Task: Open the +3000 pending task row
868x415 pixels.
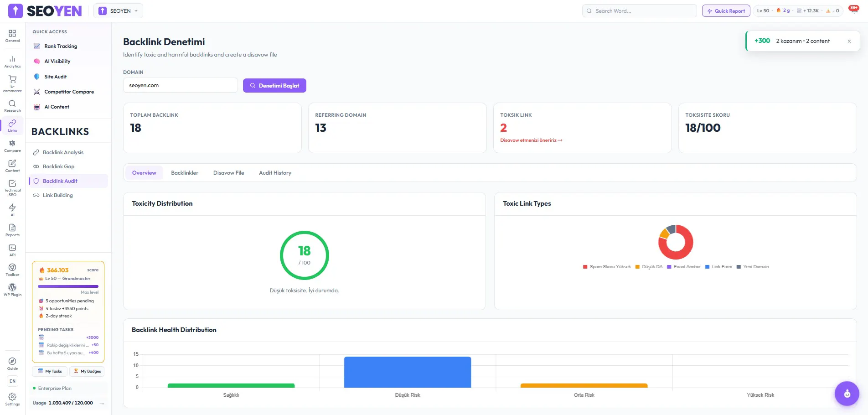Action: tap(68, 337)
